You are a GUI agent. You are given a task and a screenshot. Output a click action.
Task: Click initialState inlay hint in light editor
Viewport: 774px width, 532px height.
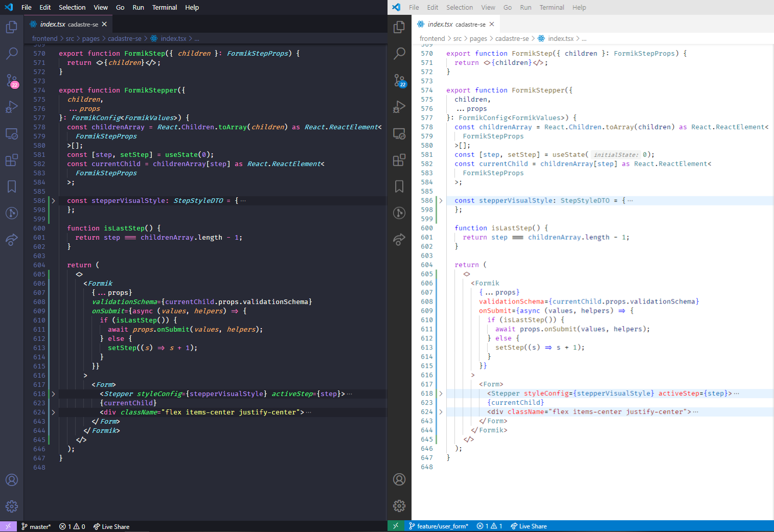[616, 155]
